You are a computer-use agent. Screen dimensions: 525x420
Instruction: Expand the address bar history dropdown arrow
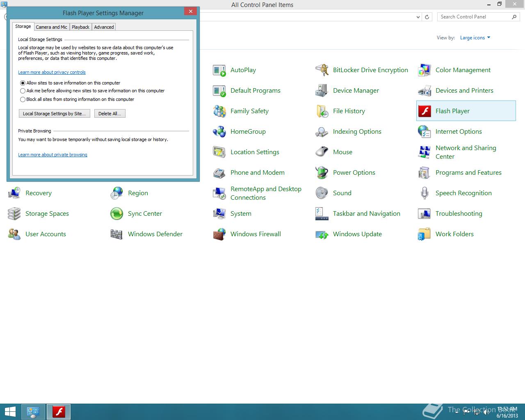click(418, 17)
